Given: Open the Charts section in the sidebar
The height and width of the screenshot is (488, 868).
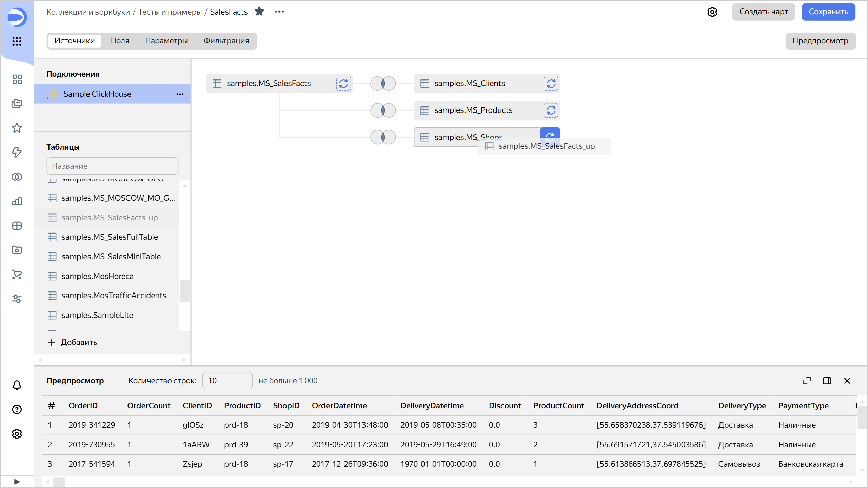Looking at the screenshot, I should (17, 201).
